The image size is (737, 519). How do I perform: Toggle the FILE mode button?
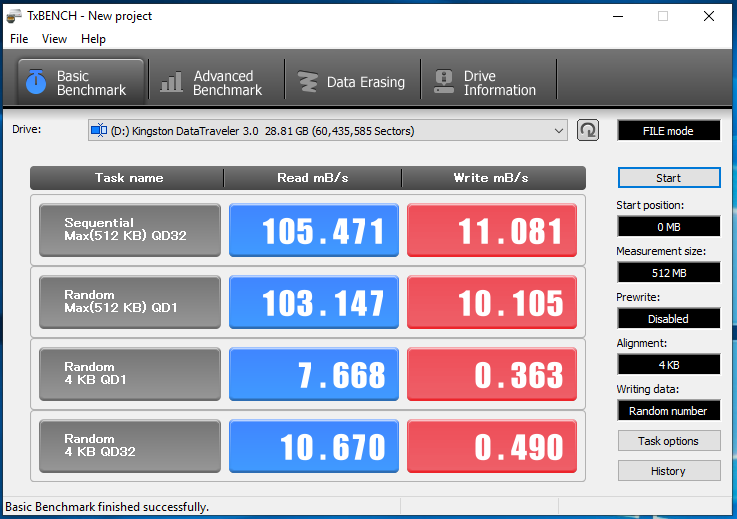[x=668, y=131]
